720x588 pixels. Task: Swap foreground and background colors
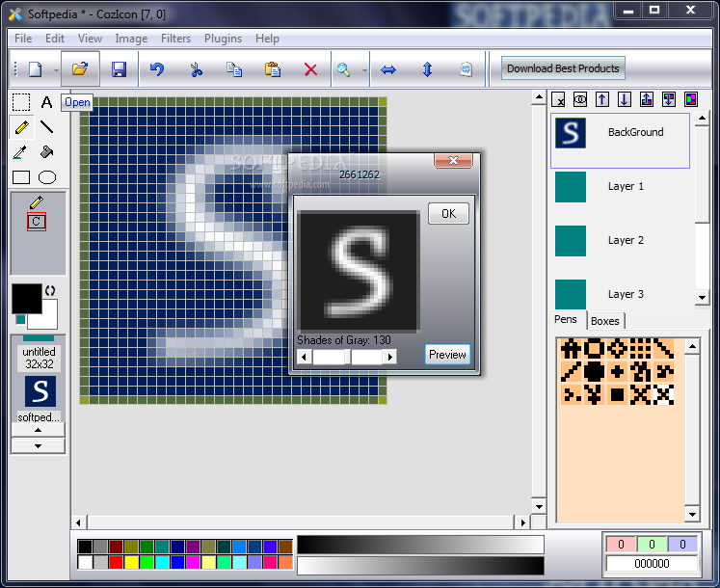click(x=50, y=290)
